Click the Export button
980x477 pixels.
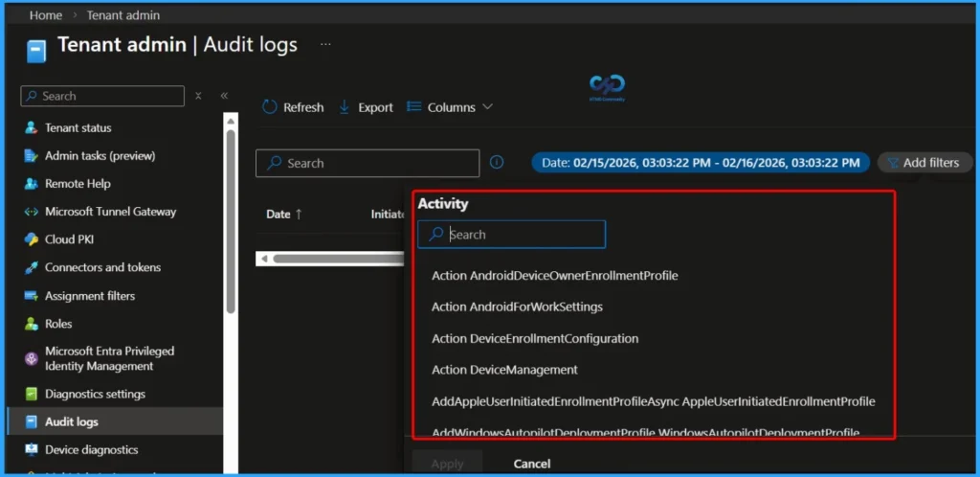tap(366, 107)
